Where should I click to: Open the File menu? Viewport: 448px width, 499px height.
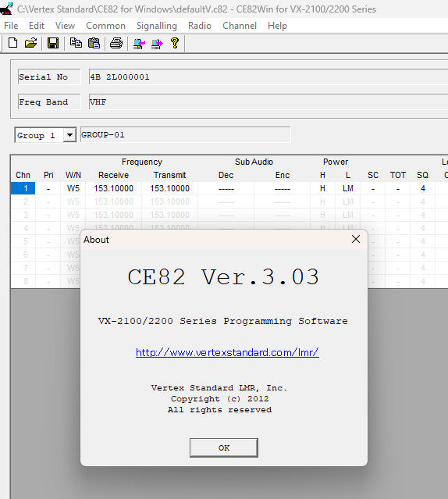coord(11,26)
